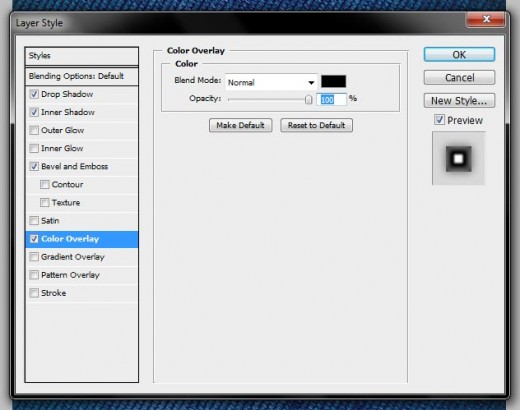Toggle the Preview checkbox
This screenshot has width=520, height=410.
439,120
